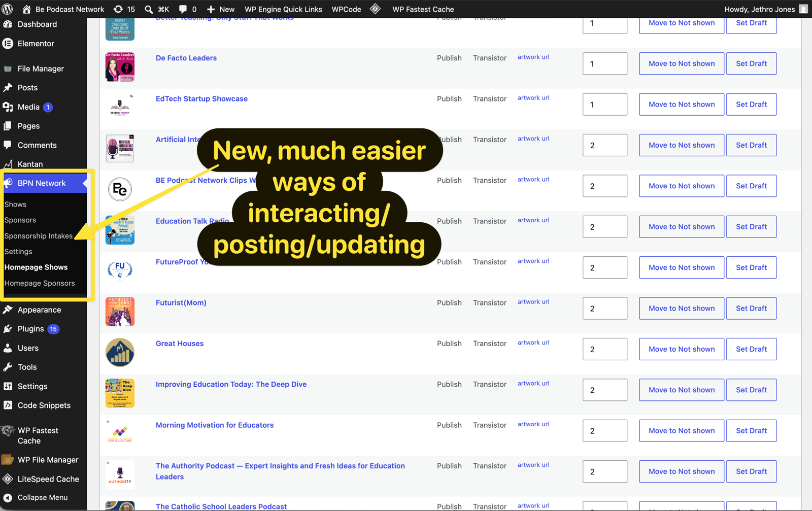Open Morning Motivation for Educators link

(215, 425)
